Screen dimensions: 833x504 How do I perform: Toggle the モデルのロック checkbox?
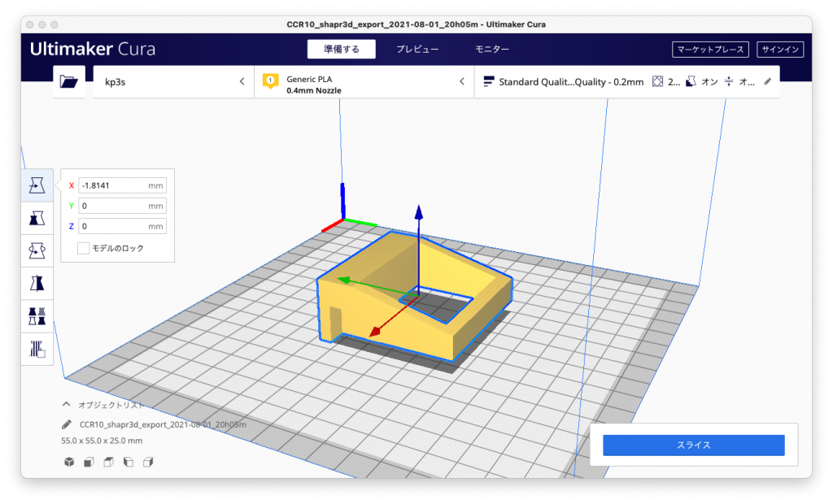(x=84, y=248)
